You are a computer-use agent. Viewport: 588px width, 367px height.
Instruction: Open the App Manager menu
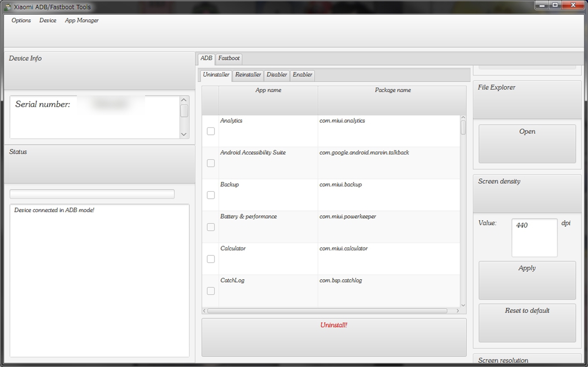(82, 20)
